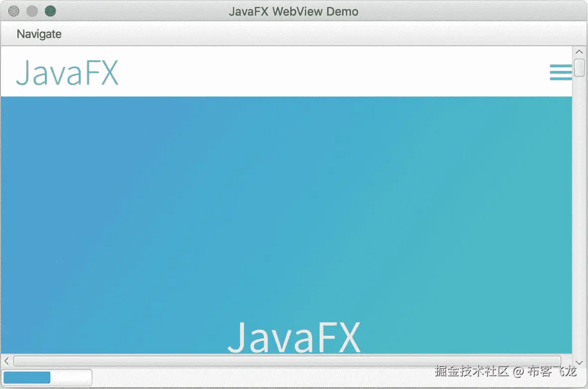Viewport: 588px width, 389px height.
Task: Click the JavaFX WebView Demo title bar
Action: pos(294,11)
